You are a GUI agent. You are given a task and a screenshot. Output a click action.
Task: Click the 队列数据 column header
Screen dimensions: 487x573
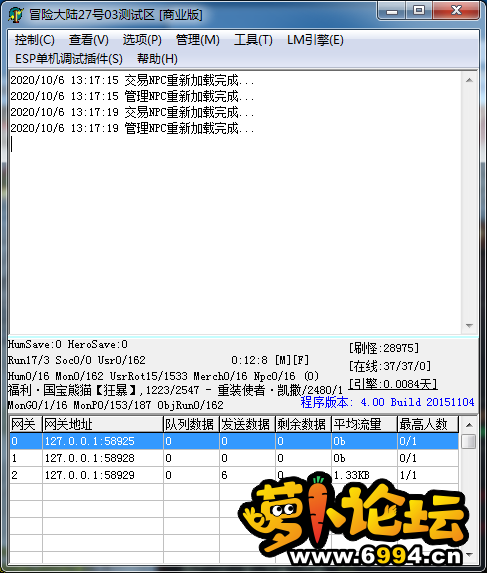coord(191,424)
